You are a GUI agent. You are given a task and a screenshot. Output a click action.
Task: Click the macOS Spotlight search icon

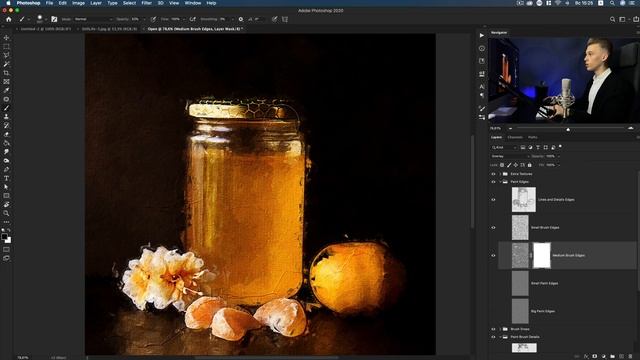tap(612, 3)
